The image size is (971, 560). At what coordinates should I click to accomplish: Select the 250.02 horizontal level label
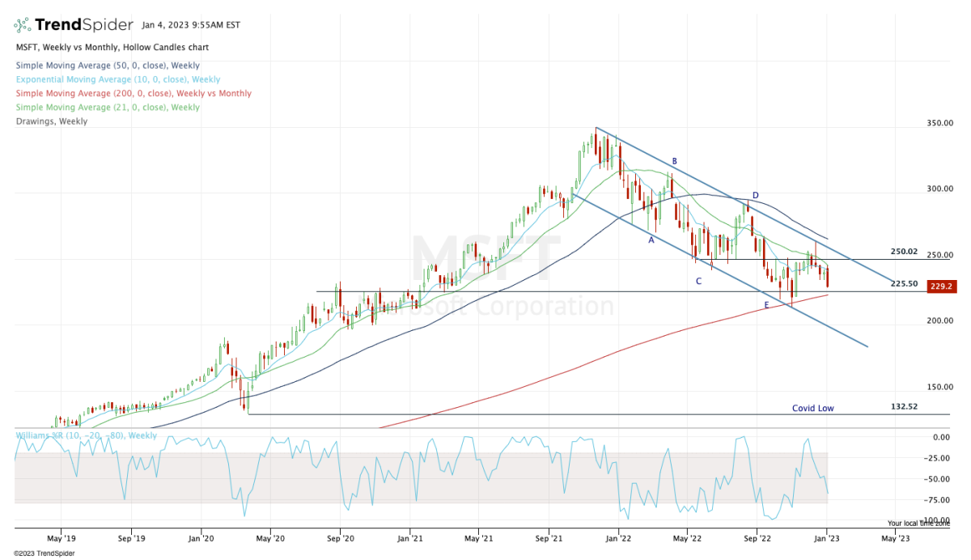pyautogui.click(x=903, y=252)
